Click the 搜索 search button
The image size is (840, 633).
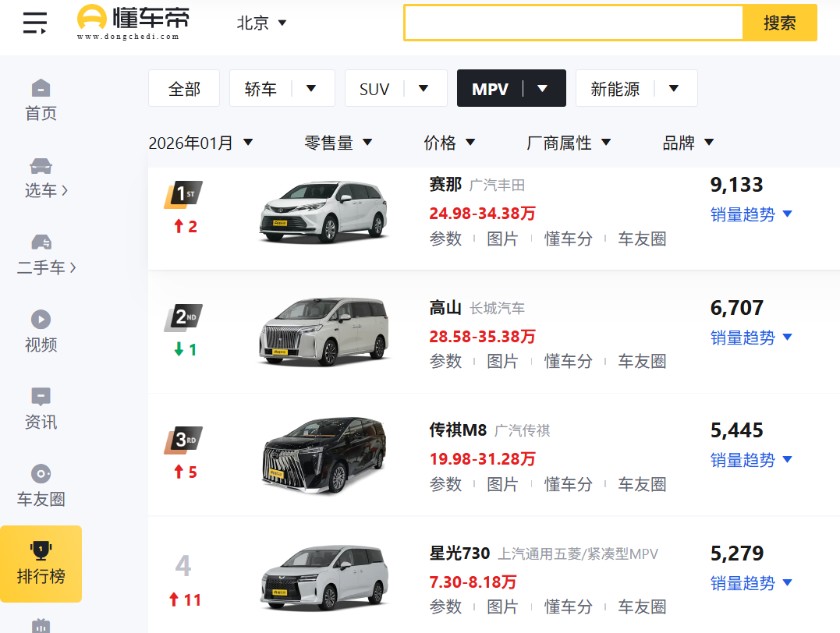[779, 23]
